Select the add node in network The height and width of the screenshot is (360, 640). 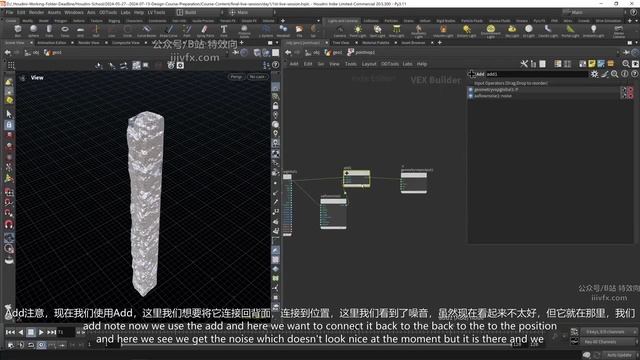click(356, 179)
